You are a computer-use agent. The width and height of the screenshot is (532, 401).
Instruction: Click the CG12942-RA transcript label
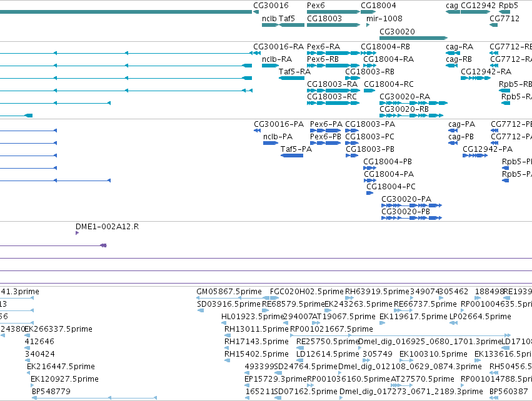coord(486,72)
